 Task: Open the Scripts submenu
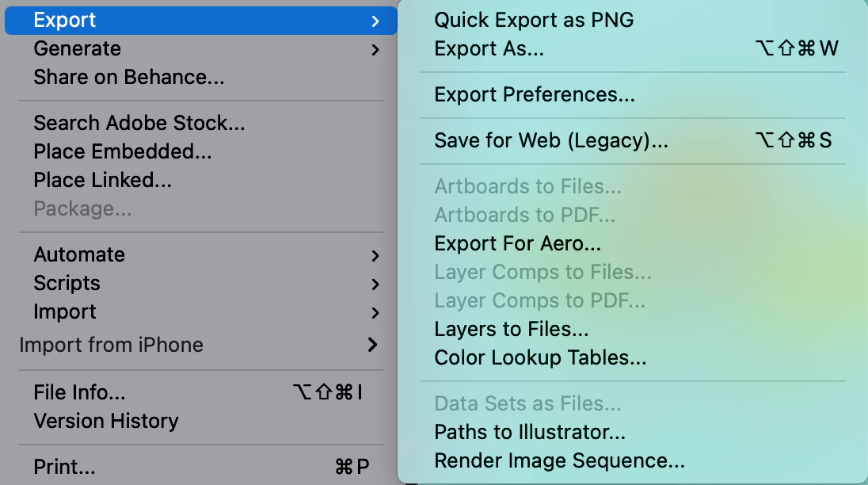pos(201,284)
